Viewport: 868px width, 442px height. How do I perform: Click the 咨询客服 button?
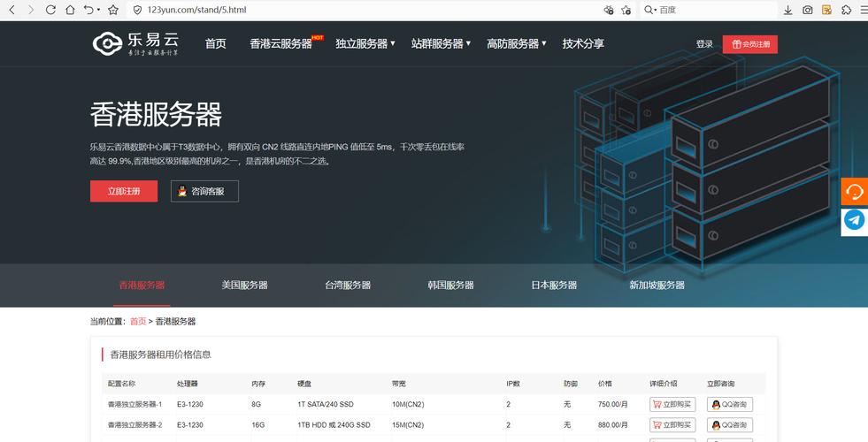(204, 192)
